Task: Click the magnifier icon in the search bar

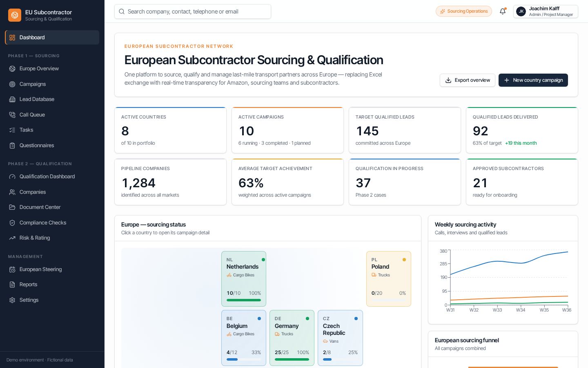Action: click(122, 11)
